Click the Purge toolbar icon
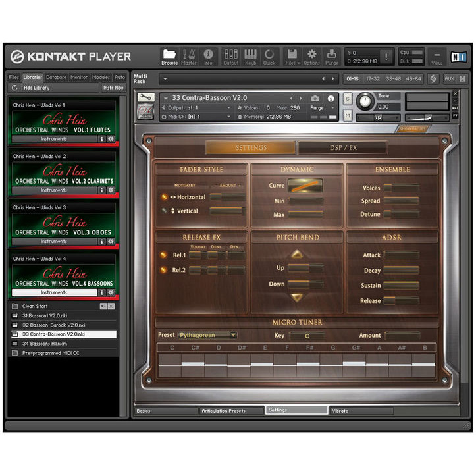The height and width of the screenshot is (476, 476). pyautogui.click(x=332, y=57)
